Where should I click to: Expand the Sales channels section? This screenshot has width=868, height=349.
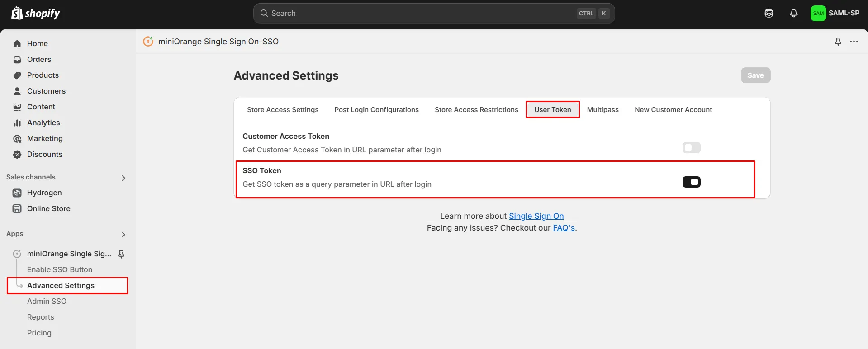click(123, 178)
